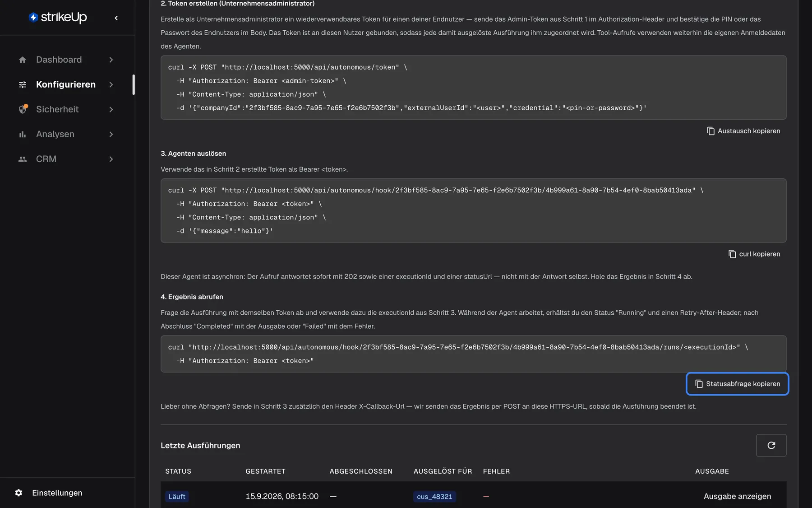Click the Konfigurieren sliders icon

coord(23,84)
